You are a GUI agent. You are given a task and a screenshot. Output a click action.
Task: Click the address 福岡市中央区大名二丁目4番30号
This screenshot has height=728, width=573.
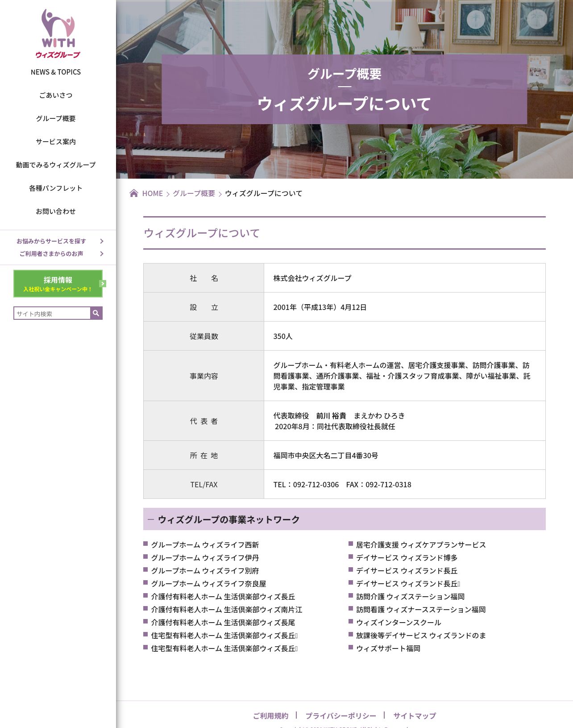pyautogui.click(x=326, y=456)
